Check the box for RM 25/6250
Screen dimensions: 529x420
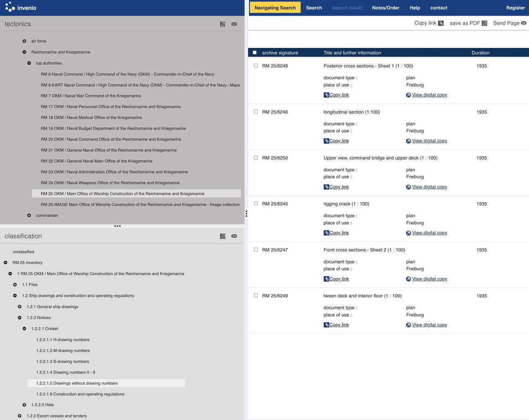point(256,158)
